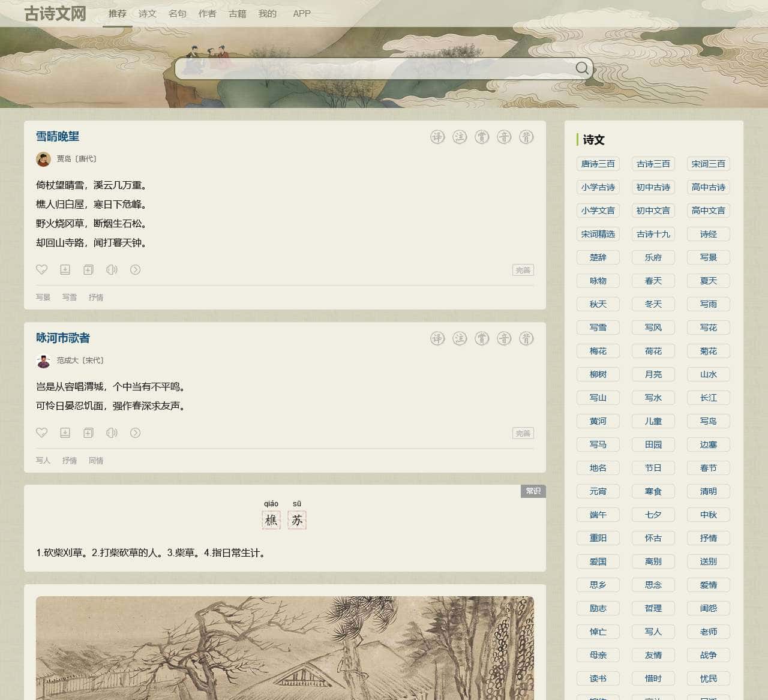Switch to the 推荐 tab
Image resolution: width=768 pixels, height=700 pixels.
pos(118,13)
